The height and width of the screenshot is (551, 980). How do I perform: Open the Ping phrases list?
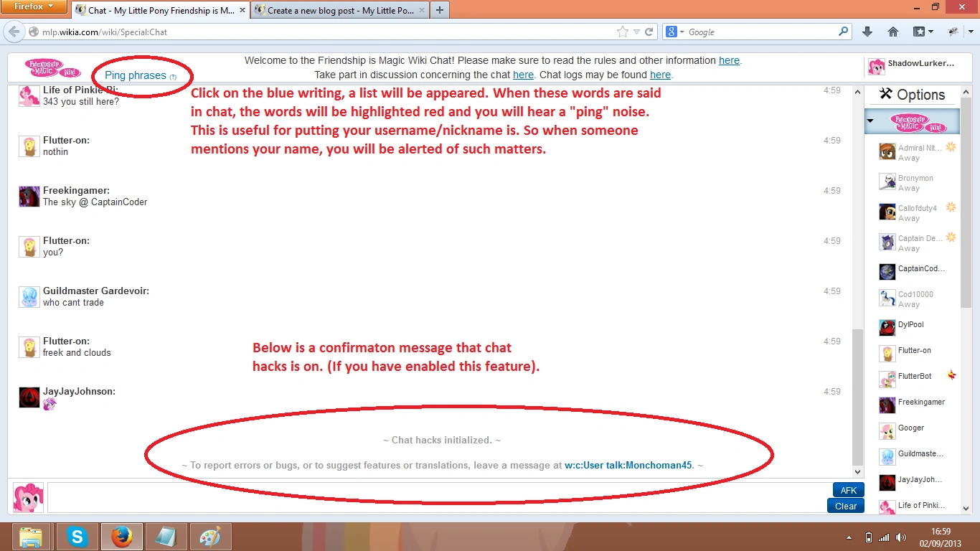(x=135, y=75)
